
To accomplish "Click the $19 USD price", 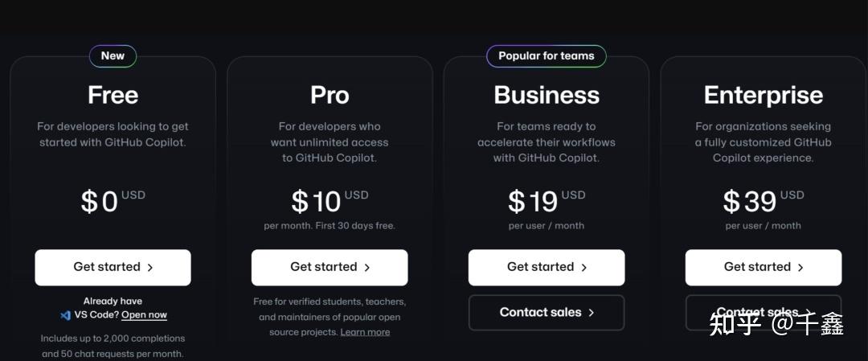I will 546,201.
